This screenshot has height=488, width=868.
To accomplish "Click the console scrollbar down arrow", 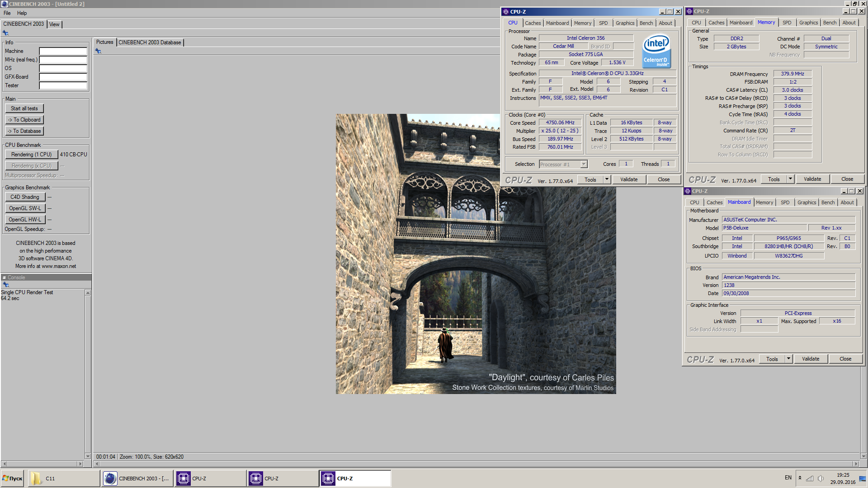I will point(88,456).
